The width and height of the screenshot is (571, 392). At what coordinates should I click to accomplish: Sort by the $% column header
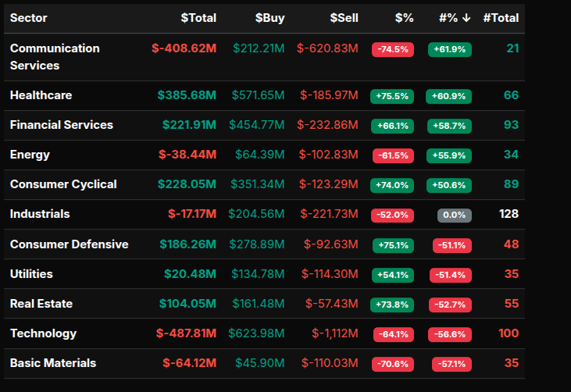pos(404,18)
